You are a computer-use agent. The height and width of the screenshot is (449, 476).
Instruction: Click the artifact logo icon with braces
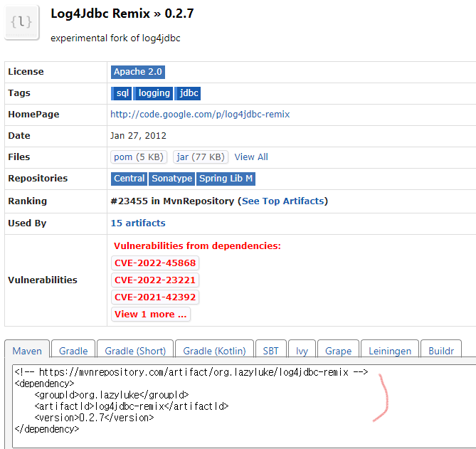[x=21, y=23]
